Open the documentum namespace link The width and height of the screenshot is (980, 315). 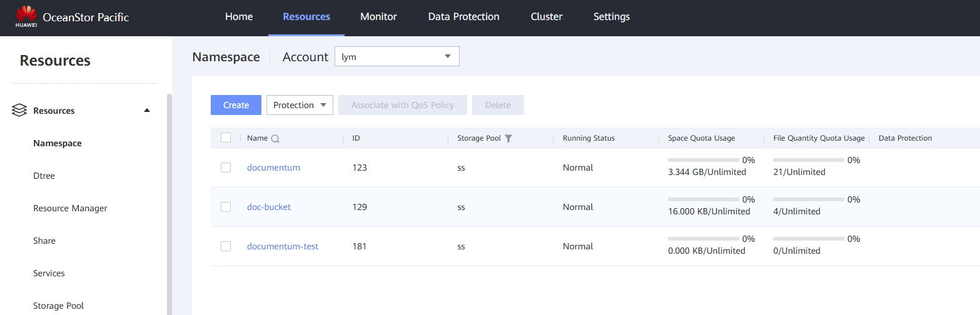tap(273, 167)
